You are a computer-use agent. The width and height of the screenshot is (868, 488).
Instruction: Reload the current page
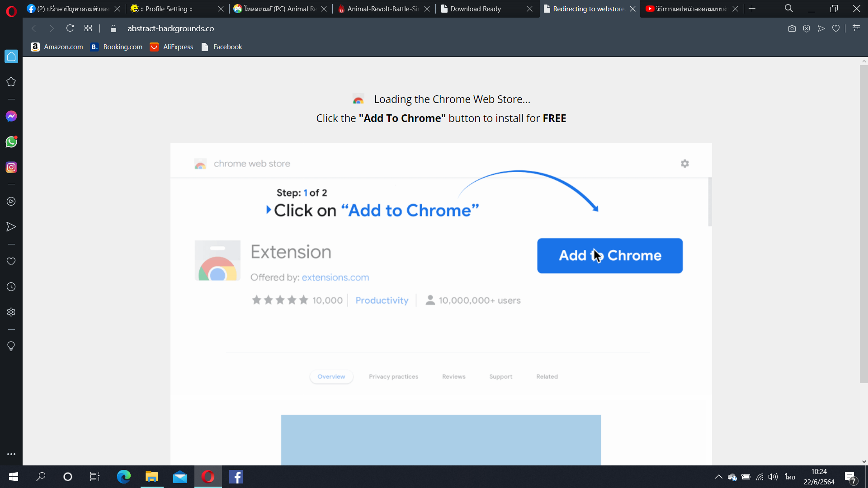click(x=70, y=28)
